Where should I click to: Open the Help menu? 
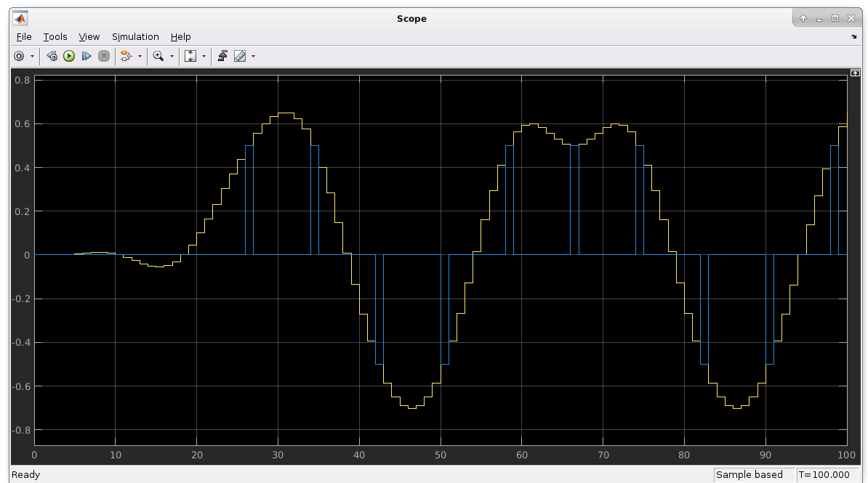point(180,36)
